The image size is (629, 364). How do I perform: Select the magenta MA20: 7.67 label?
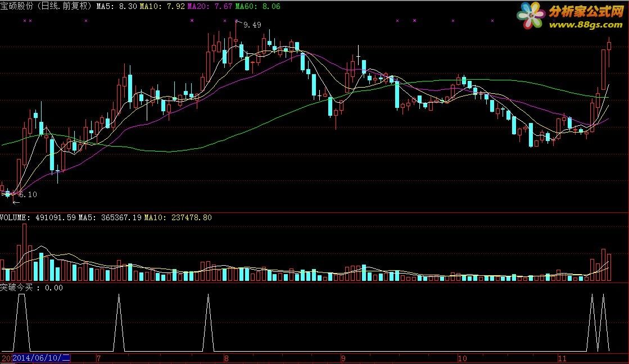(x=210, y=6)
